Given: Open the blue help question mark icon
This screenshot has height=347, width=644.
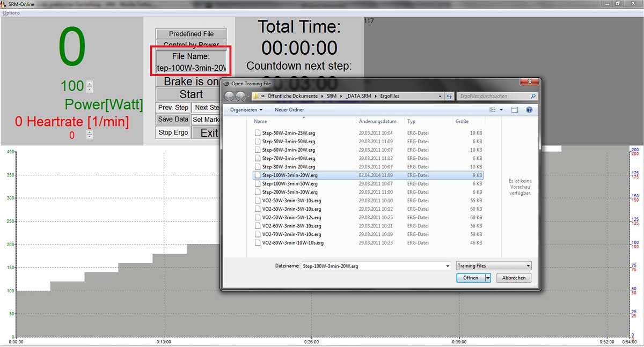Looking at the screenshot, I should pos(529,110).
